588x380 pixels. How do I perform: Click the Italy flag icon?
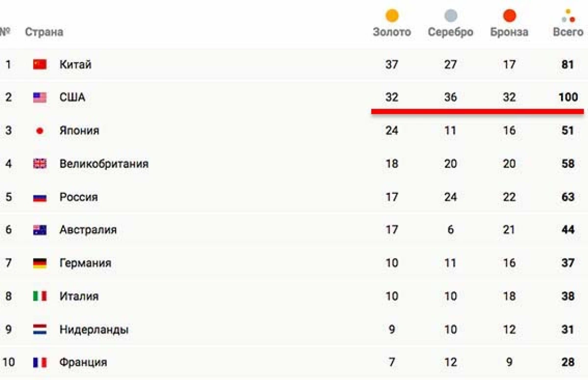point(40,296)
